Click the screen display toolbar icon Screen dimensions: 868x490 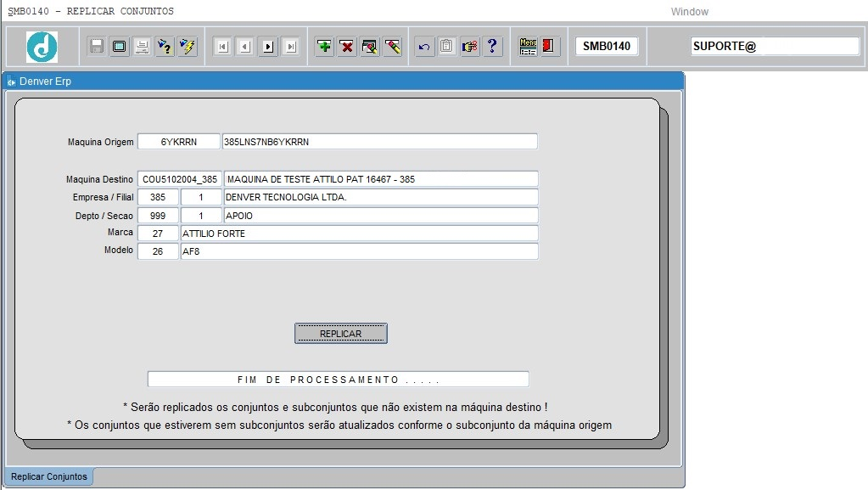point(119,47)
